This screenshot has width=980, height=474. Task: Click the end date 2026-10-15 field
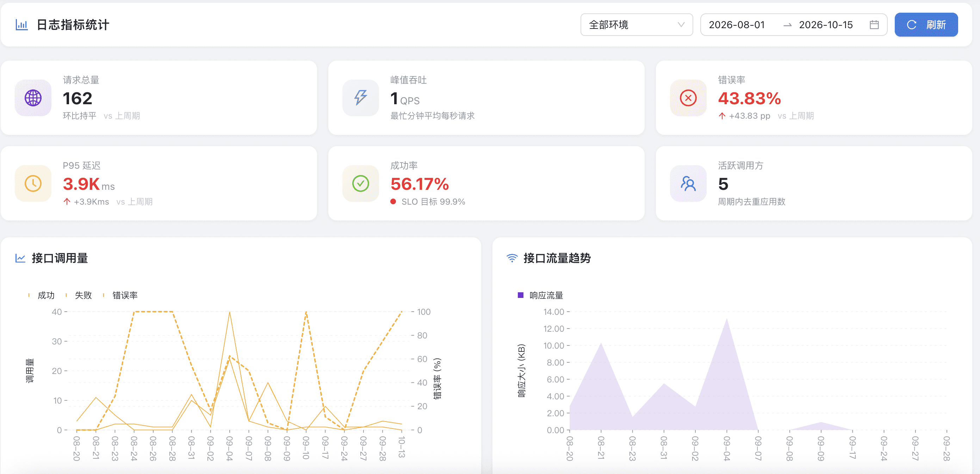pyautogui.click(x=826, y=25)
